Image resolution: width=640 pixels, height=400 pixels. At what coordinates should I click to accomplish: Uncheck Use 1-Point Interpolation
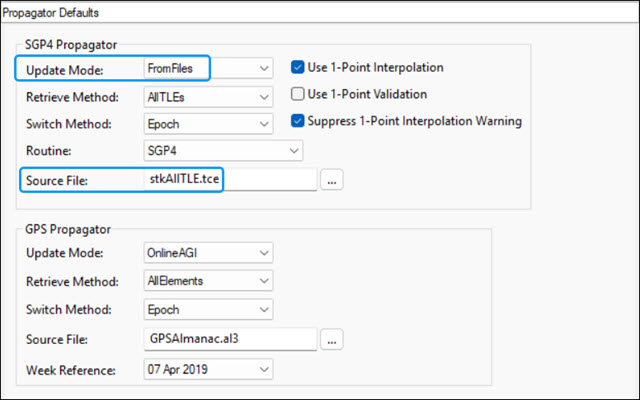coord(298,68)
